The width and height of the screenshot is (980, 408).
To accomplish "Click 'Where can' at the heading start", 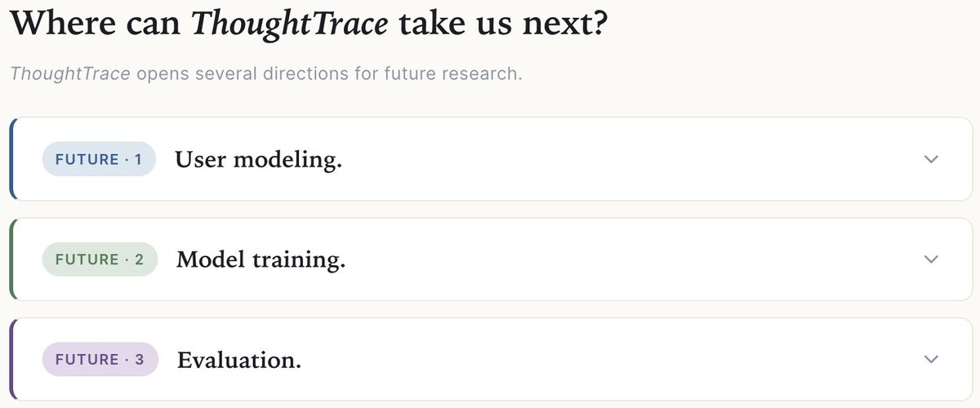I will tap(96, 24).
